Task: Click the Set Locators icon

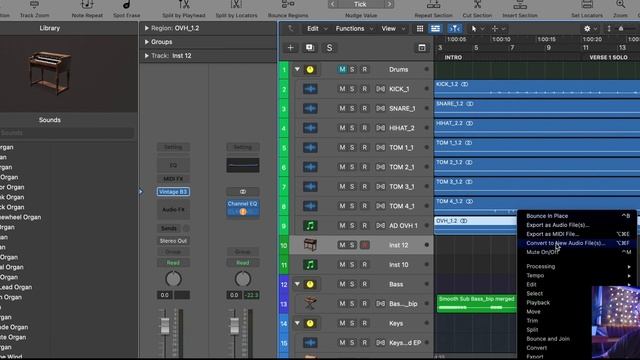Action: click(x=587, y=5)
